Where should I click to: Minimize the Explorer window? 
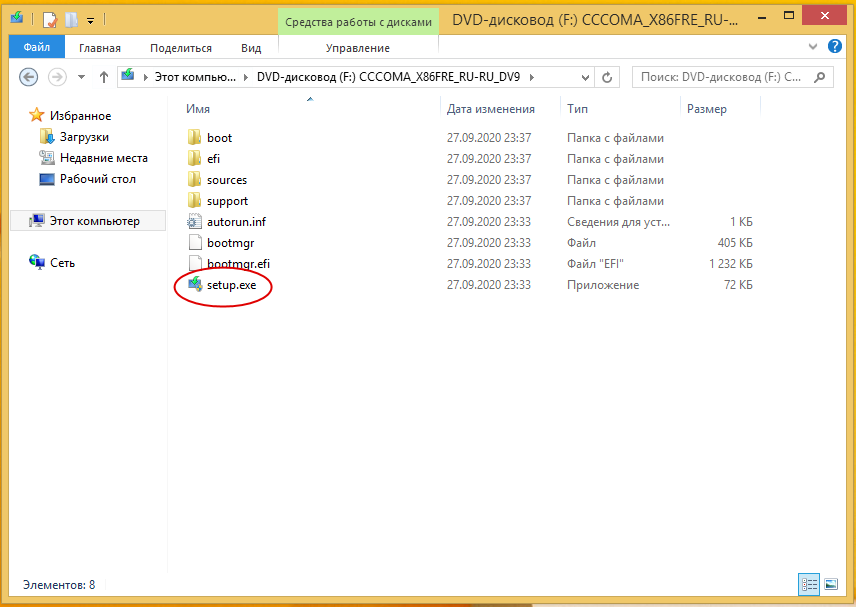point(762,18)
